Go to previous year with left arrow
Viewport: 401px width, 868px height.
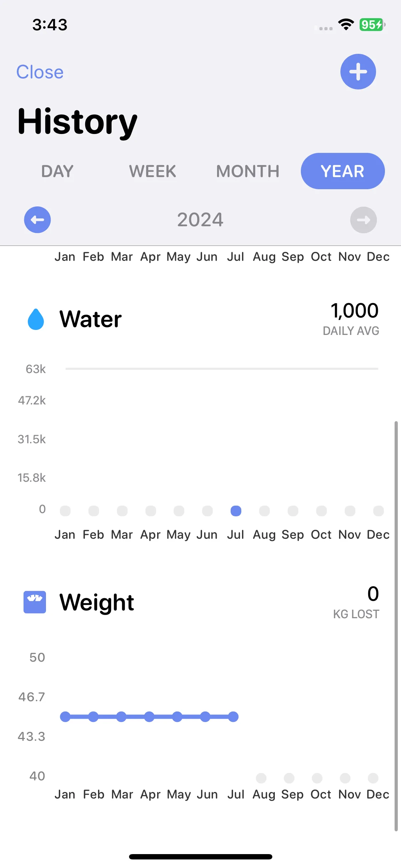point(37,220)
